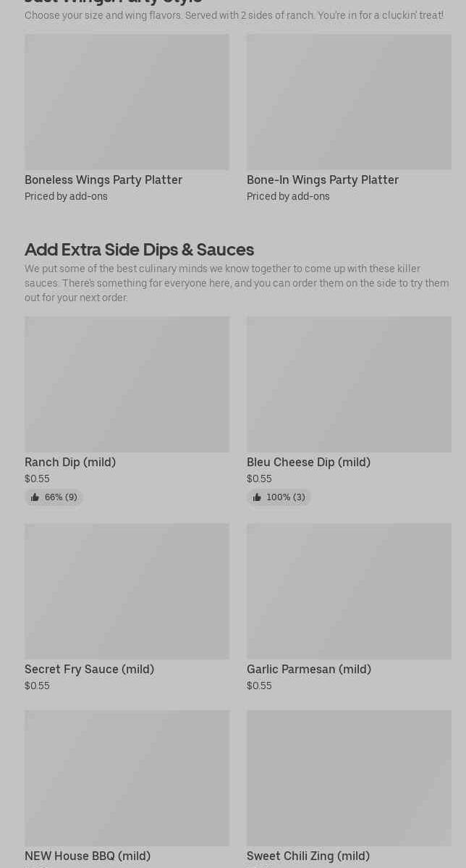Select Sweet Chili Zing (mild) name
The width and height of the screenshot is (466, 868).
click(x=308, y=856)
